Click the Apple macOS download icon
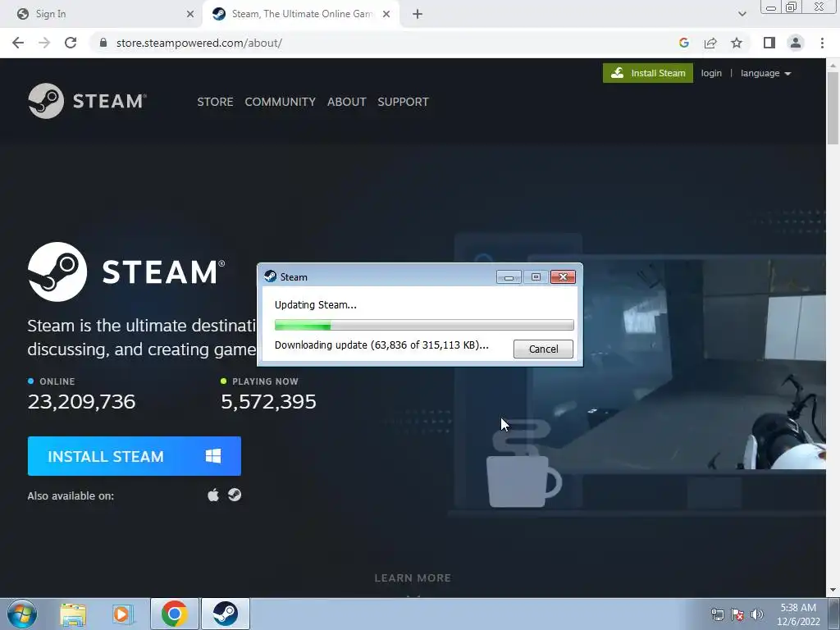Viewport: 840px width, 630px height. pyautogui.click(x=213, y=495)
